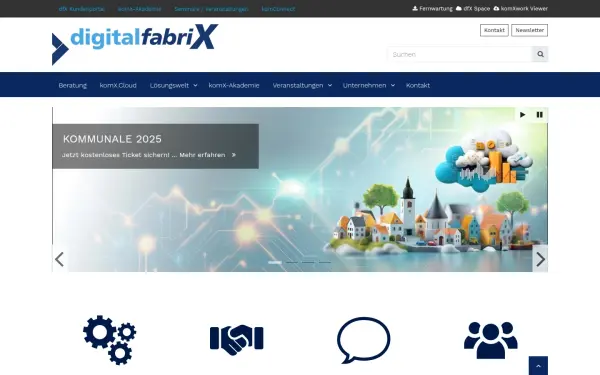Open Beratung in main navigation

[x=73, y=85]
